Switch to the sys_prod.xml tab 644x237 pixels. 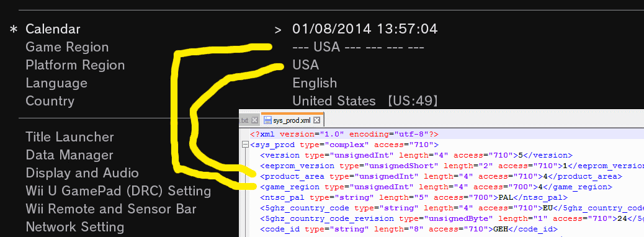point(292,120)
